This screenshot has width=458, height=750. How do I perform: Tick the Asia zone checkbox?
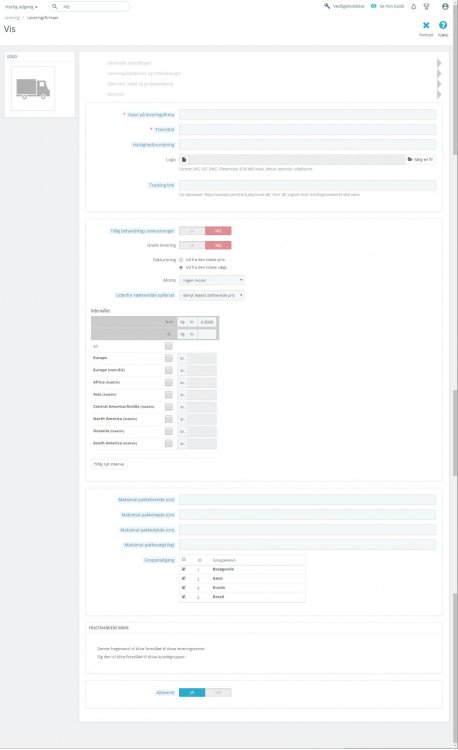(169, 395)
